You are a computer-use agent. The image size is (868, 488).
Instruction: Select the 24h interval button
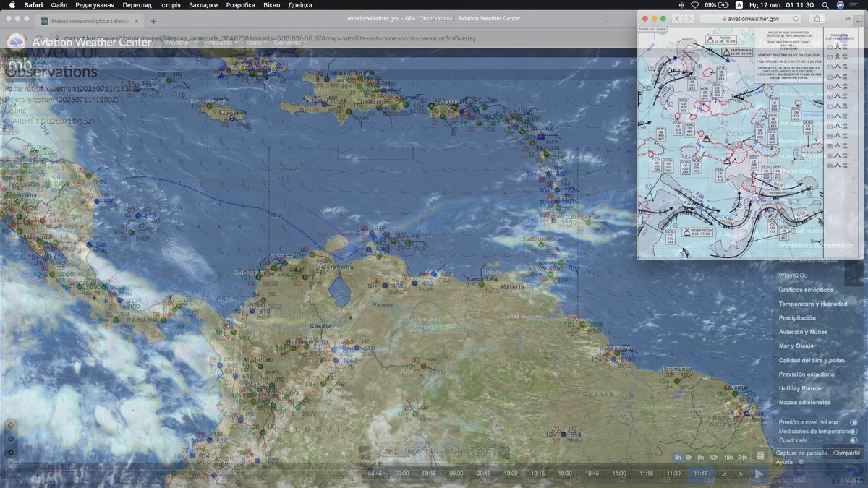[743, 458]
